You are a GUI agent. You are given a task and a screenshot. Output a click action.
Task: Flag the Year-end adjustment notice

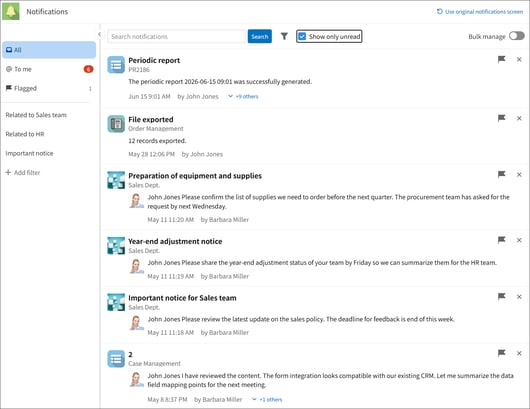[502, 240]
